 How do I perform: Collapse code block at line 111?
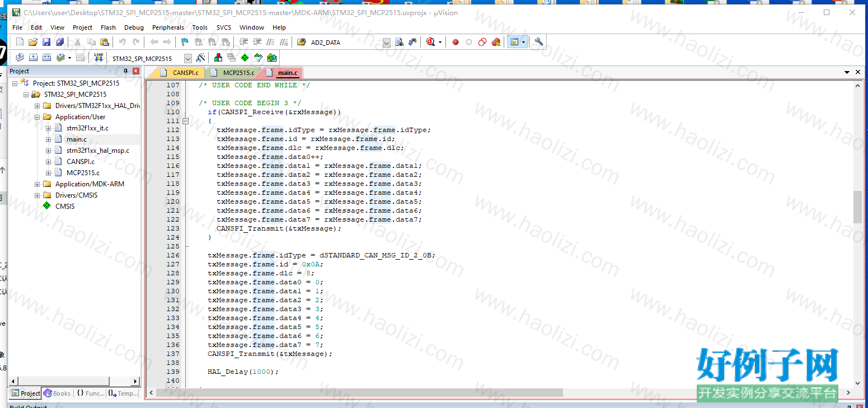(x=185, y=121)
